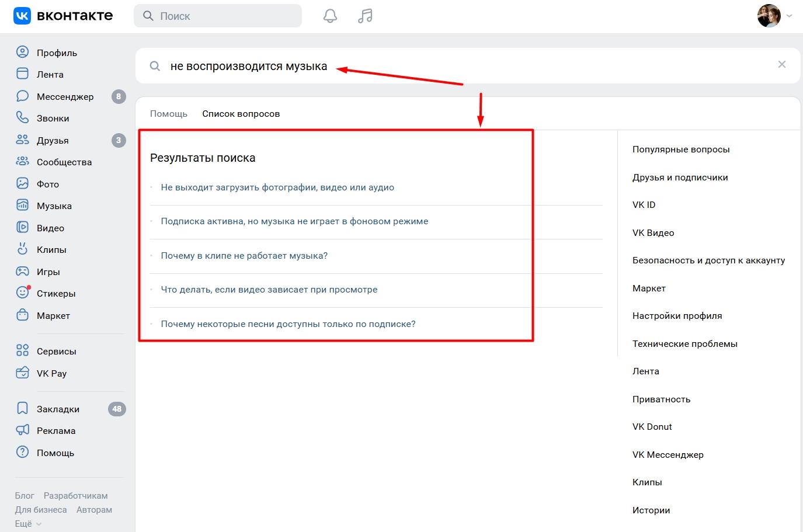The image size is (803, 532).
Task: Click the Помощь question mark icon
Action: pyautogui.click(x=22, y=453)
